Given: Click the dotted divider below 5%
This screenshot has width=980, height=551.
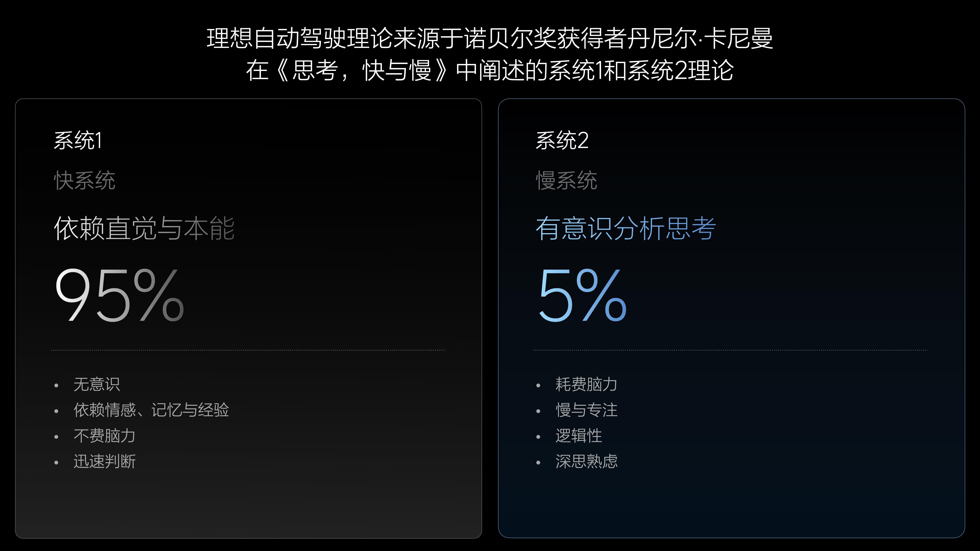Looking at the screenshot, I should (730, 350).
